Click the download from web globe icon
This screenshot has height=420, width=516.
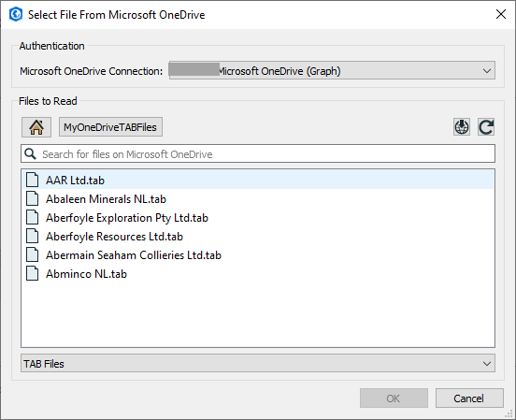click(x=462, y=127)
